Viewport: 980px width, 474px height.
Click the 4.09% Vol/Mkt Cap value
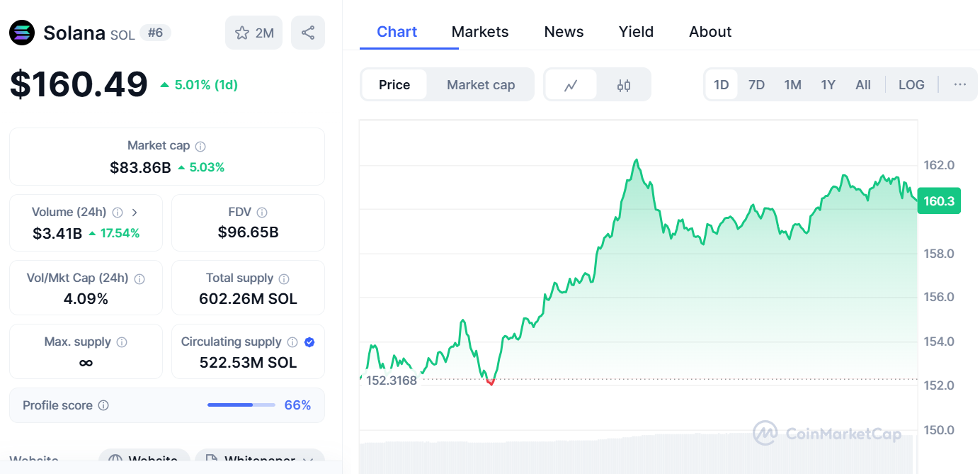[x=86, y=299]
